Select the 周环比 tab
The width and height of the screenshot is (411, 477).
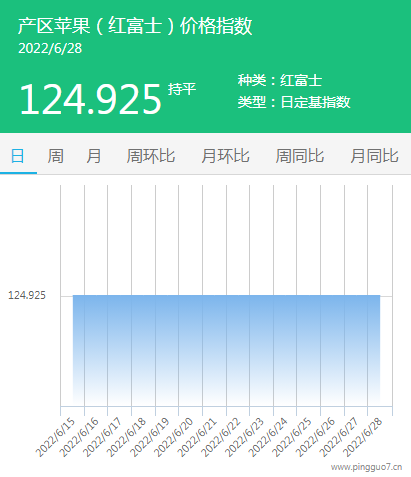(x=151, y=156)
